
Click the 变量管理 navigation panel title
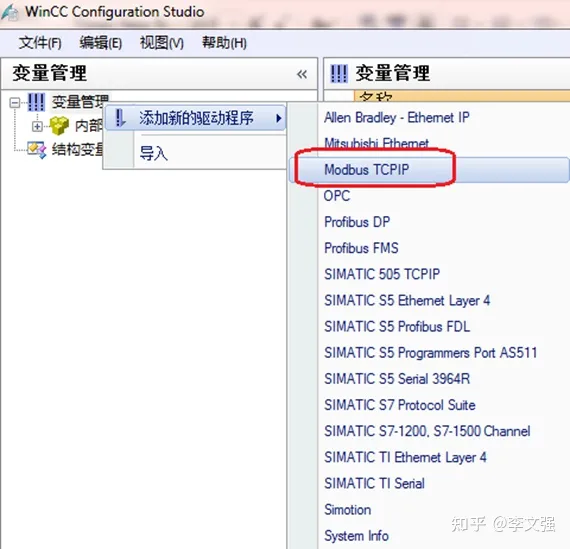(x=49, y=73)
